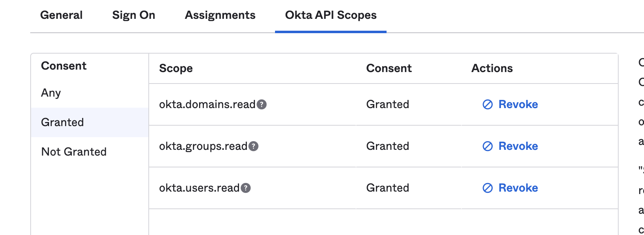Go to the Assignments tab
644x235 pixels.
point(220,15)
